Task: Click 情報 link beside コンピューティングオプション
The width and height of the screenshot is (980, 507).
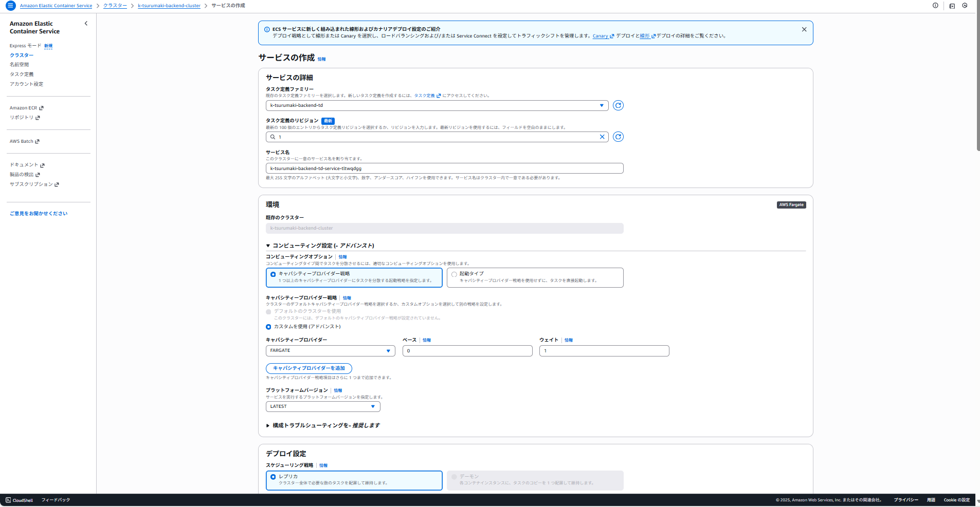Action: click(x=342, y=257)
